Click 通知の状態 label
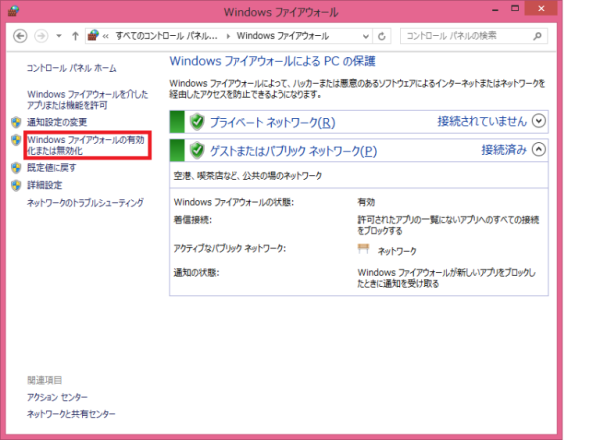Image resolution: width=600 pixels, height=440 pixels. [x=196, y=273]
